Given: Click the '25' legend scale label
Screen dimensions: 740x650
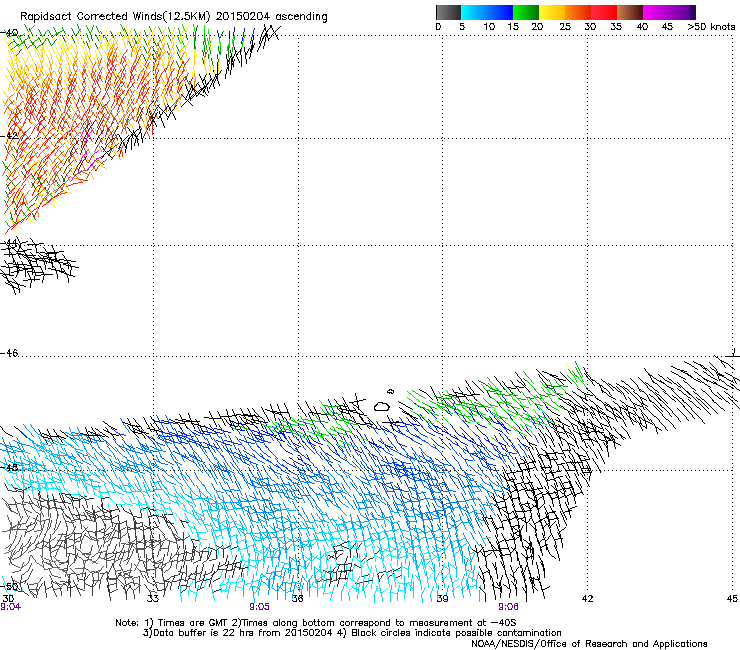Looking at the screenshot, I should (x=565, y=27).
